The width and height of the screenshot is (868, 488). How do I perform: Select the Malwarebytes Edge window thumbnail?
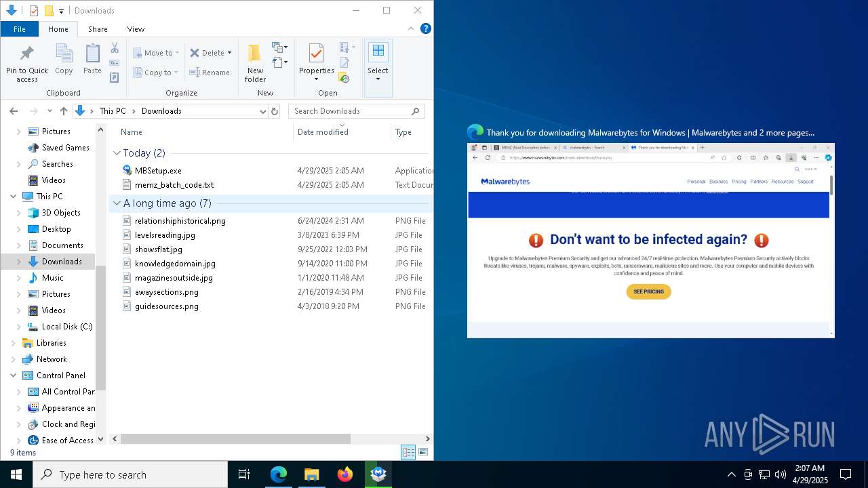650,240
